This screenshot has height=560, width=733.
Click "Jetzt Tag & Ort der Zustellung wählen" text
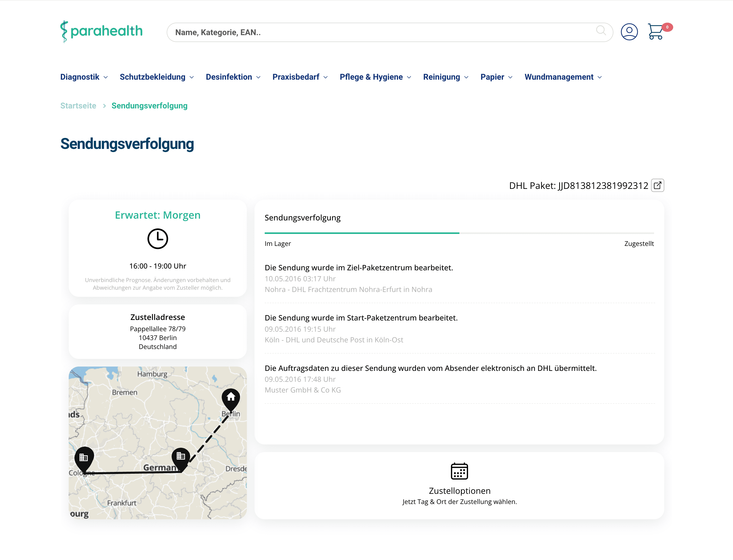459,502
